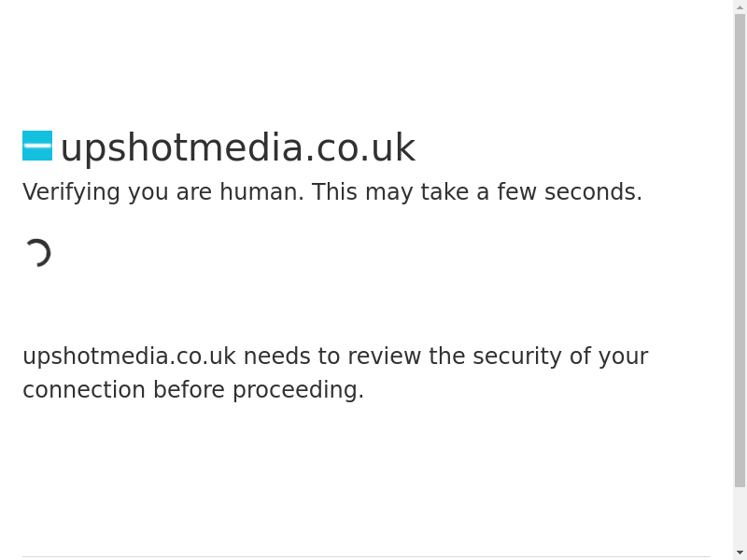Click the scrollbar up arrow
Screen dimensions: 747x560
click(740, 7)
